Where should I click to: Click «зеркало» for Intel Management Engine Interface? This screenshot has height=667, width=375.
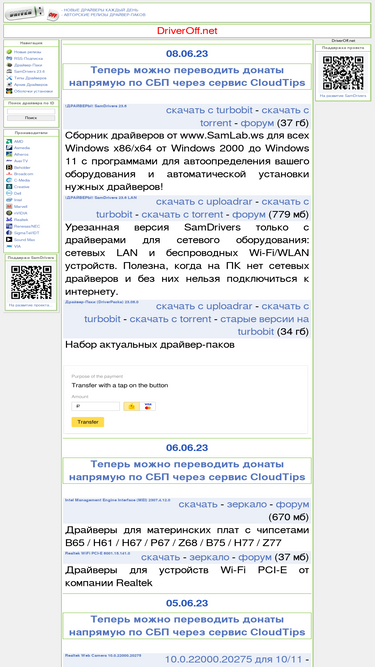(x=247, y=505)
